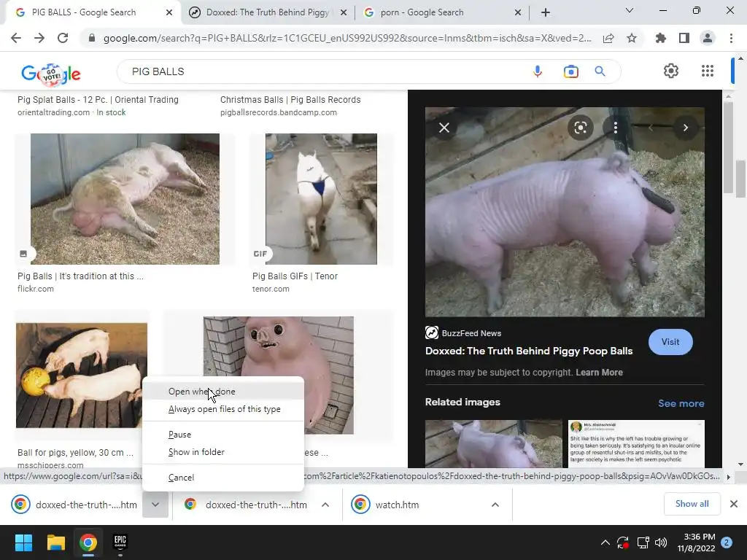Image resolution: width=747 pixels, height=560 pixels.
Task: Toggle options arrow for first doxxed-the-truth download
Action: point(155,505)
